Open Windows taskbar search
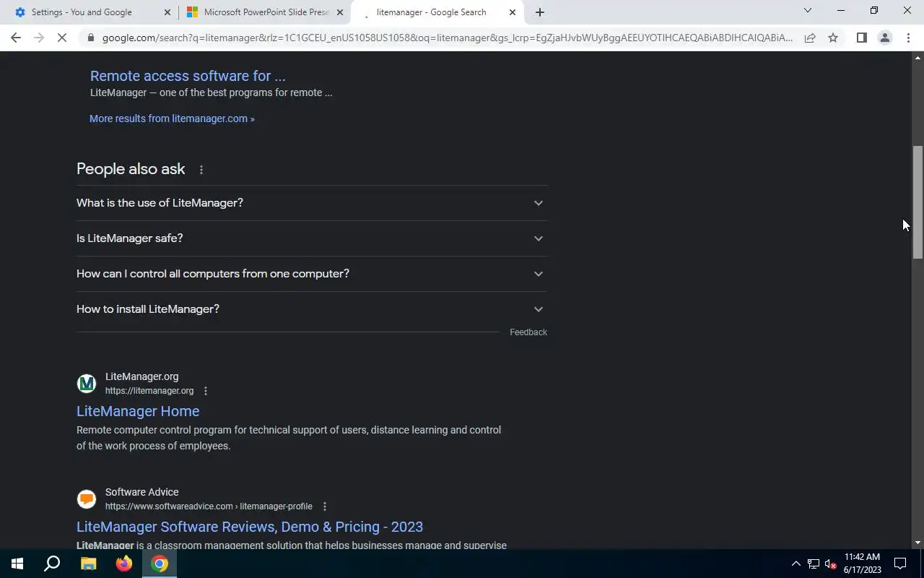This screenshot has width=924, height=578. pyautogui.click(x=52, y=564)
